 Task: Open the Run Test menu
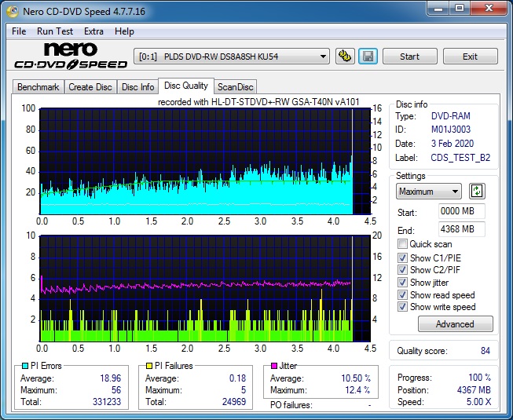coord(55,31)
